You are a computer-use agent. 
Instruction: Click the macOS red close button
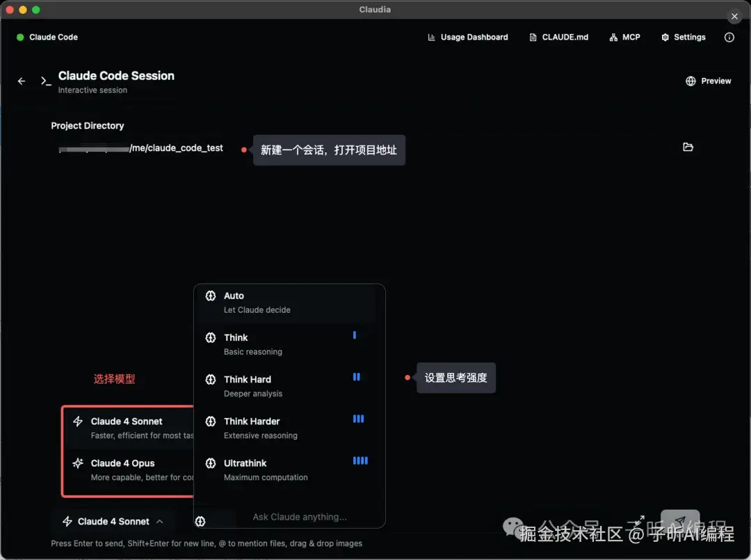pyautogui.click(x=10, y=10)
